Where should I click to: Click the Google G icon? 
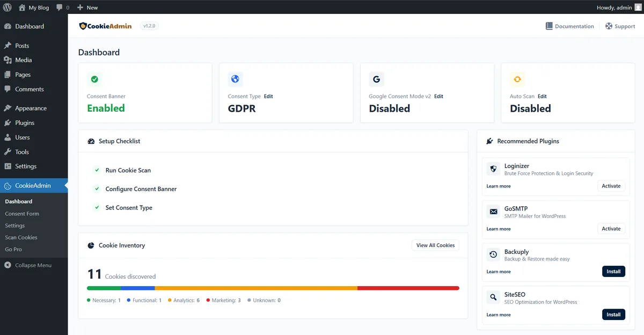[x=376, y=79]
